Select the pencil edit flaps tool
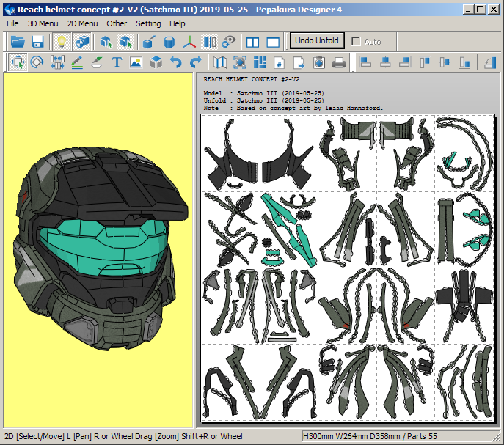The image size is (504, 445). 77,62
